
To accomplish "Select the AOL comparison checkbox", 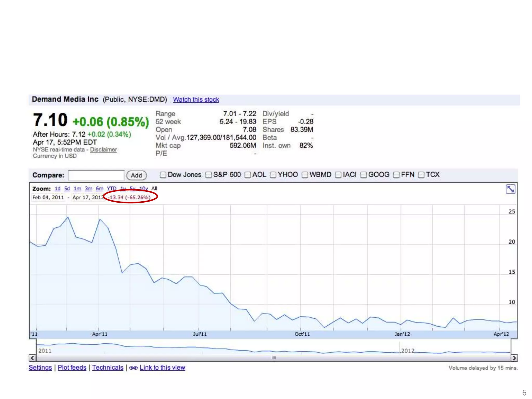I will coord(248,175).
